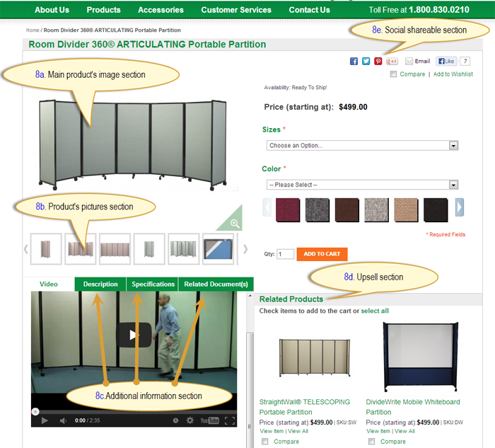Open the Contact Us menu

(x=310, y=10)
